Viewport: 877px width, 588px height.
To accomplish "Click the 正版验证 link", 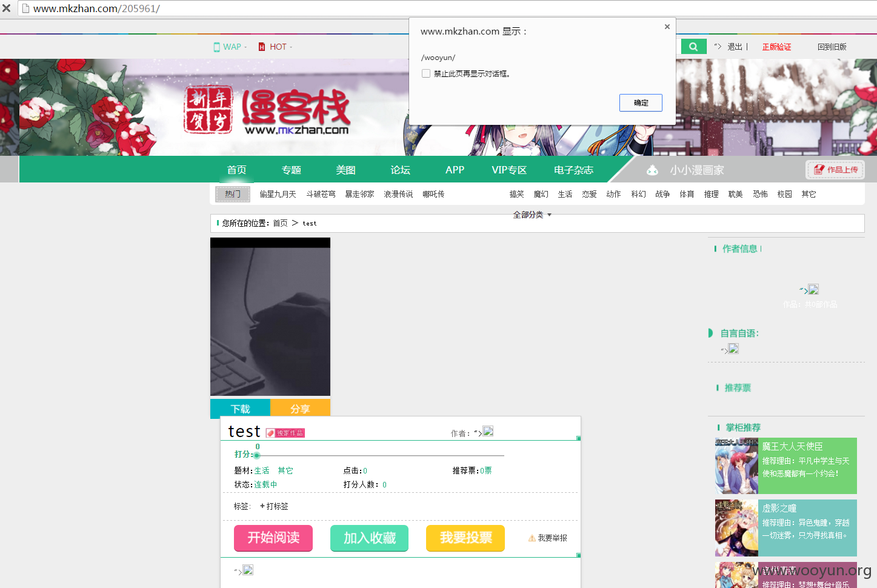I will (x=776, y=47).
